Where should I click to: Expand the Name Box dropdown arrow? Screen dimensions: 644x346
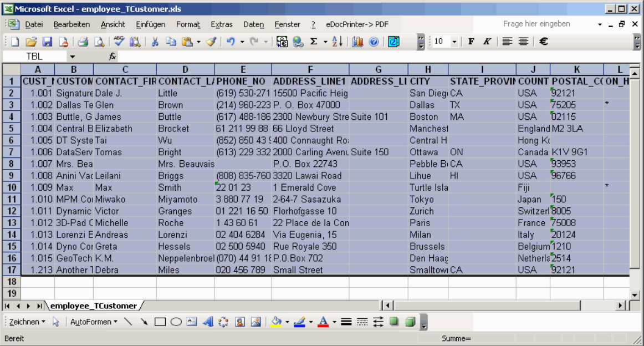pos(72,57)
